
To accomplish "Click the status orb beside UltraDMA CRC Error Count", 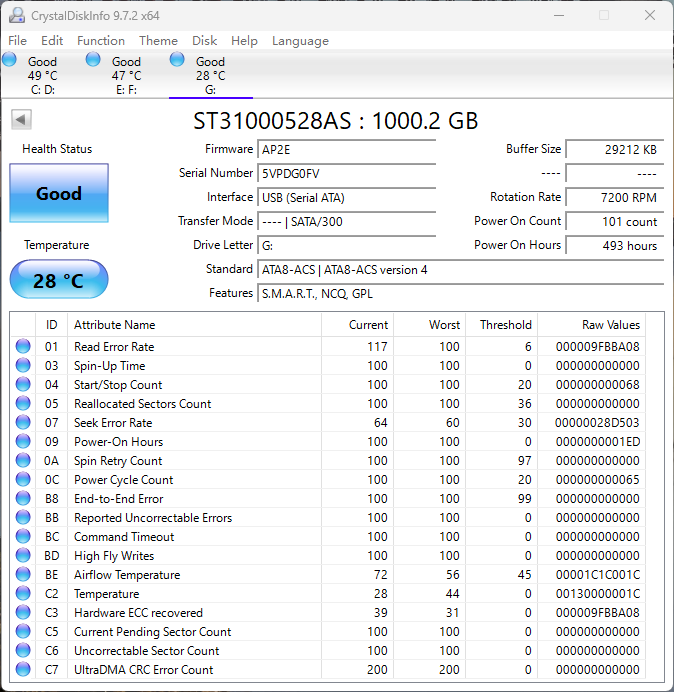I will coord(23,670).
